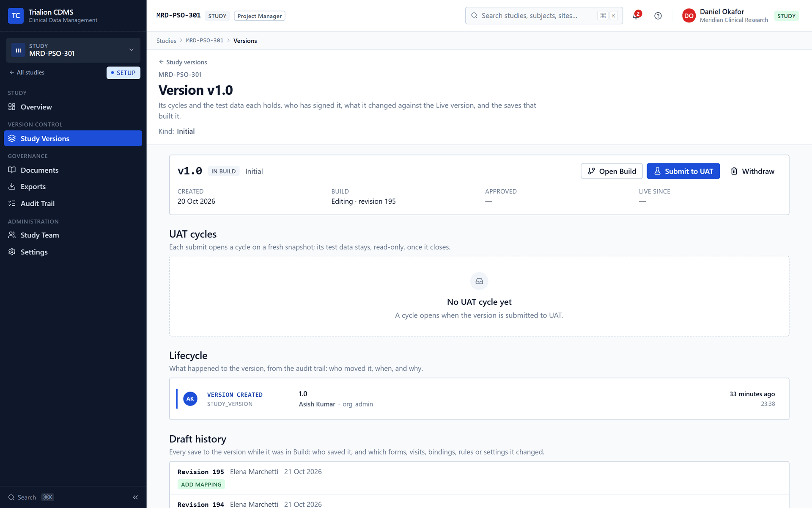Screen dimensions: 812x508
Task: Open Settings in the sidebar
Action: pos(73,252)
